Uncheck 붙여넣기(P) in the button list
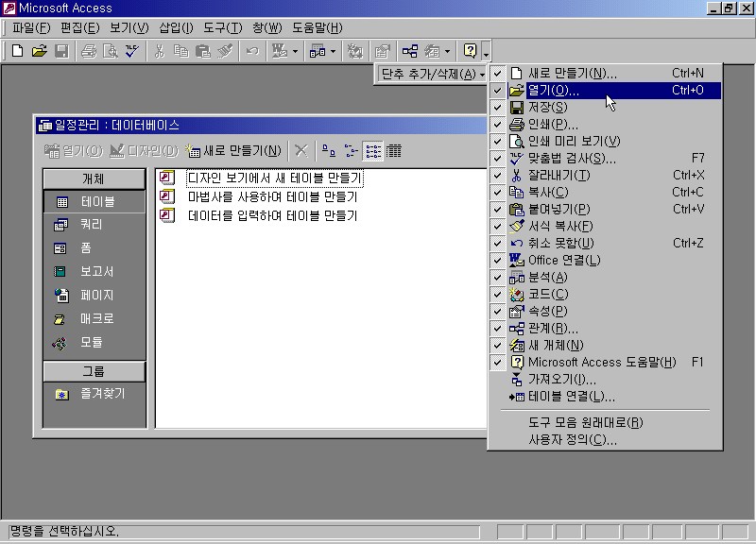Viewport: 756px width, 544px height. click(x=606, y=210)
